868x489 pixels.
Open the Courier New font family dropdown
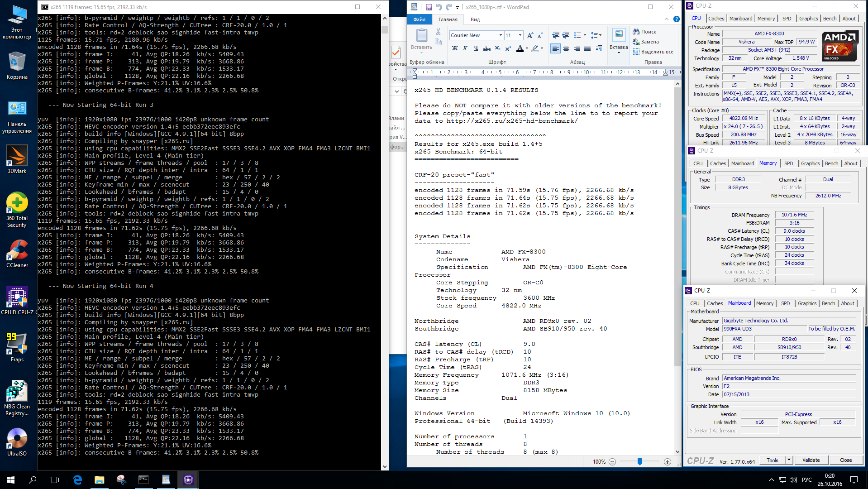pyautogui.click(x=501, y=35)
